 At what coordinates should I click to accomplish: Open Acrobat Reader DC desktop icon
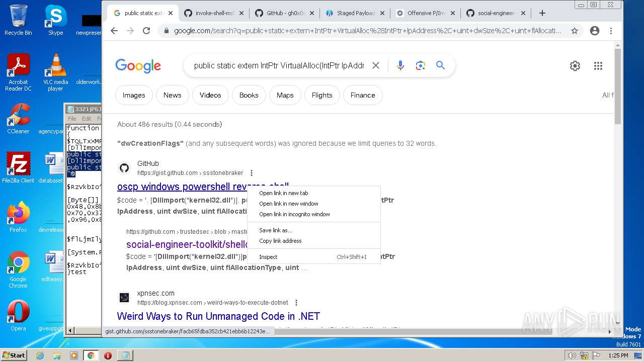click(x=18, y=72)
